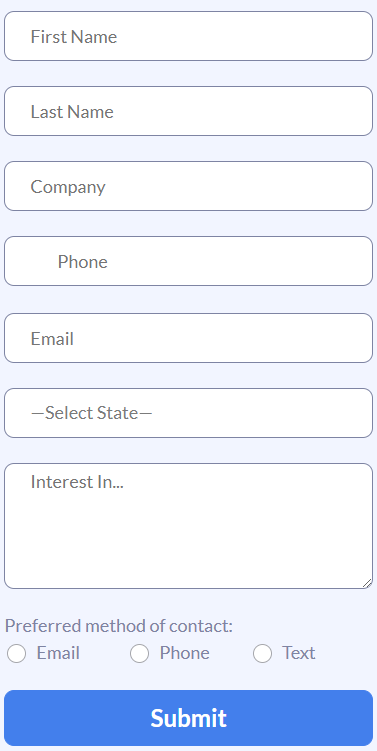Click the "Preferred method of contact" heading
This screenshot has width=377, height=751.
click(x=119, y=626)
